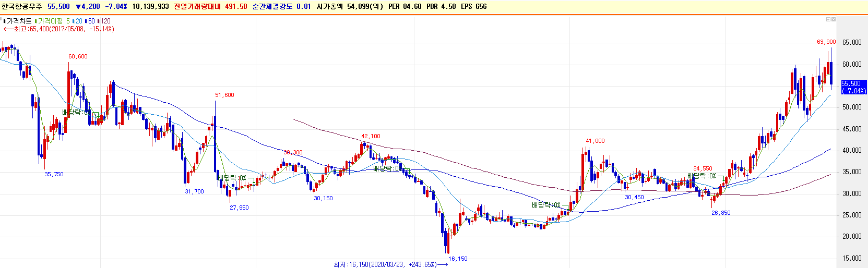Click the 16,150 bottom price label
Screen dimensions: 868x268
click(458, 259)
